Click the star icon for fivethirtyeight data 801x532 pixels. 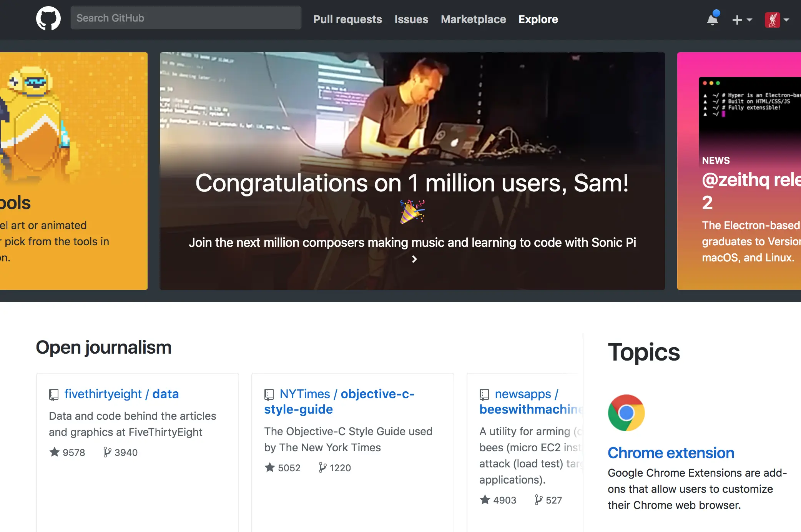click(x=55, y=452)
